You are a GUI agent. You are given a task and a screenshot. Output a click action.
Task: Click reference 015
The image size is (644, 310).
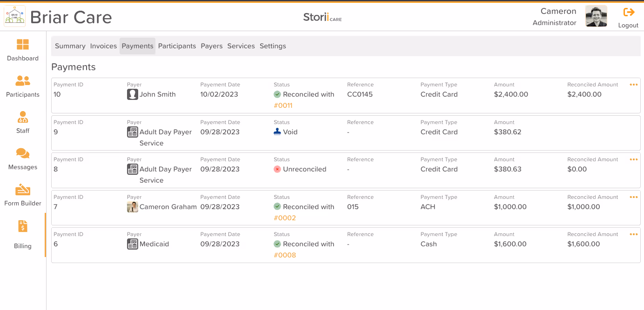click(x=353, y=207)
